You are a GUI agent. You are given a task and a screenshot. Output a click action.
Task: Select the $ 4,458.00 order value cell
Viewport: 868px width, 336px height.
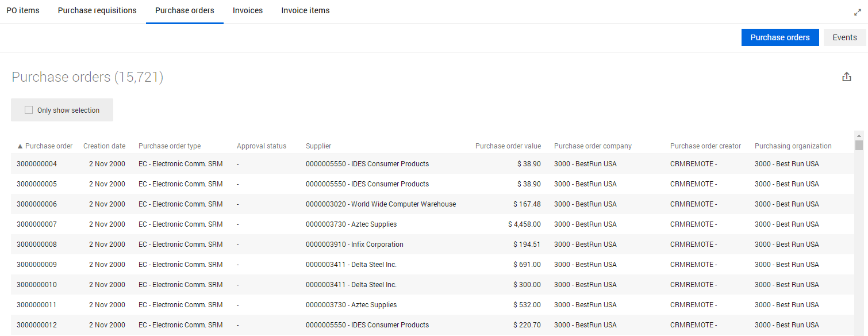(524, 224)
